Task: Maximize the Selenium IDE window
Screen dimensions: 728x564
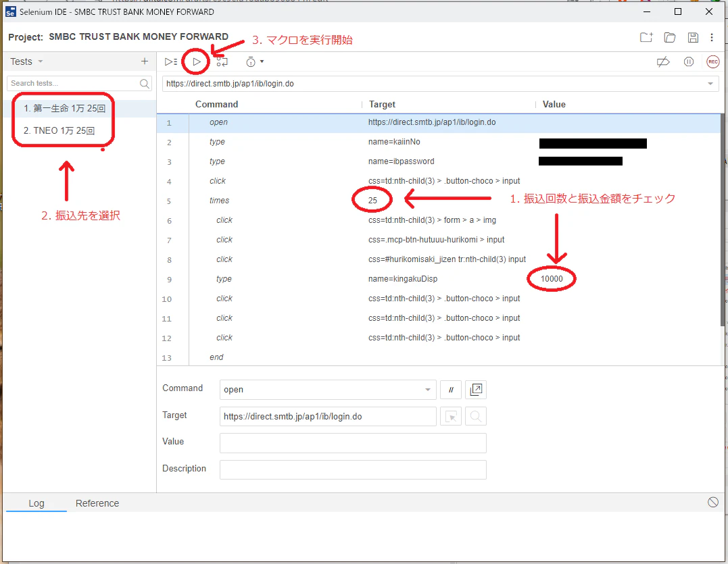Action: pos(678,11)
